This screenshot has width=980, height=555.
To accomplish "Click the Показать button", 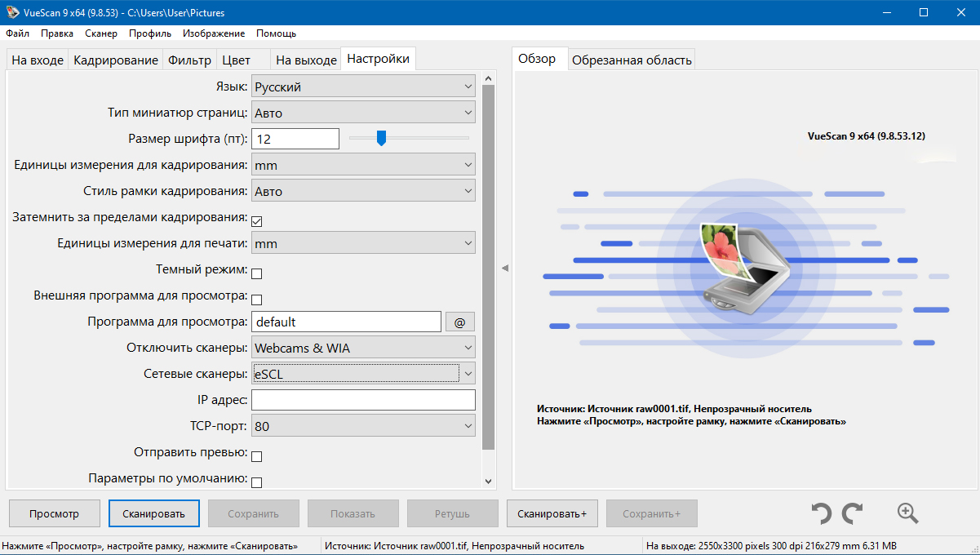I will tap(353, 513).
